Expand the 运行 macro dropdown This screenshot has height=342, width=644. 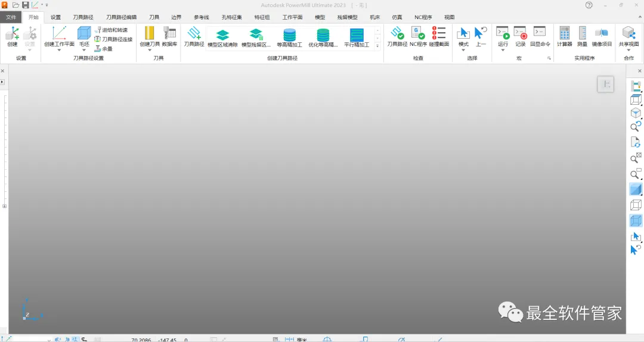503,50
